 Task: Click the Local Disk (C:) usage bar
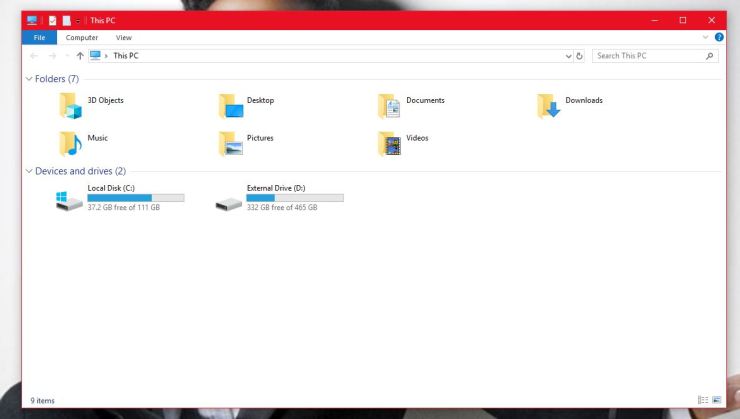(136, 198)
